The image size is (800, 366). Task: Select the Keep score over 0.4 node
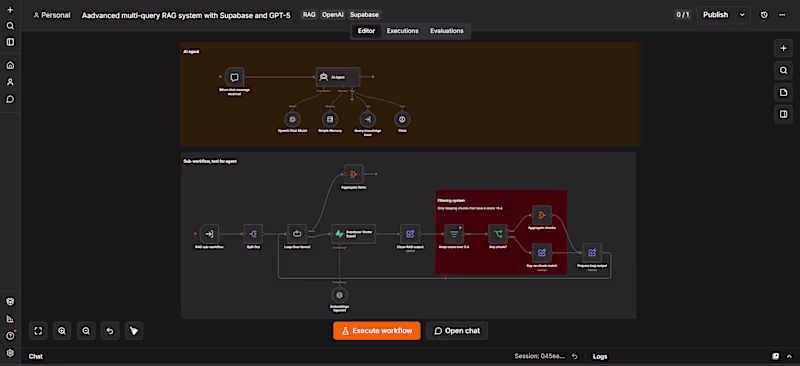[454, 234]
